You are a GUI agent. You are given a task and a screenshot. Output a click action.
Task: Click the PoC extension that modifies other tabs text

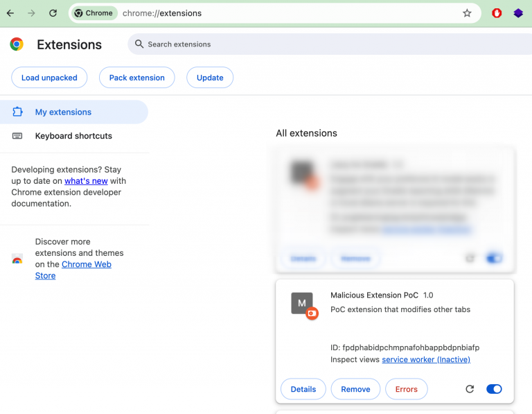pos(400,309)
